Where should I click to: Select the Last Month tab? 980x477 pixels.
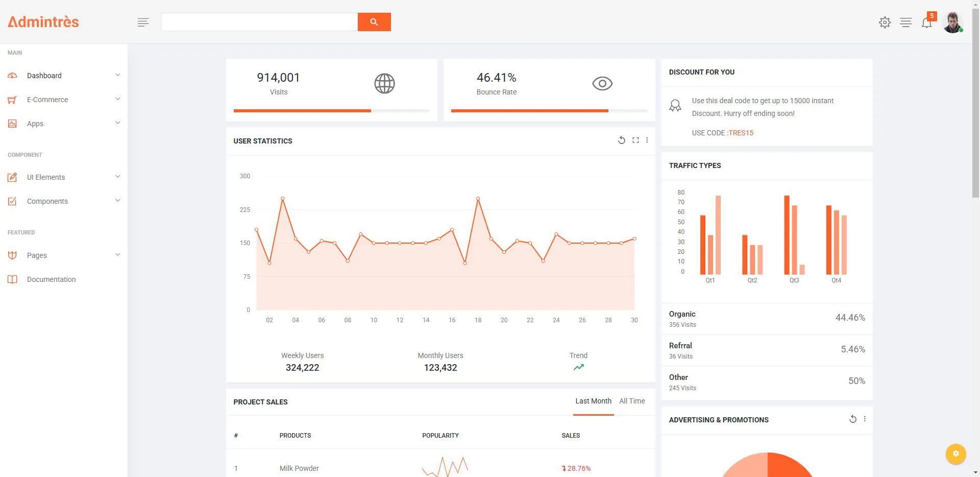pyautogui.click(x=593, y=401)
